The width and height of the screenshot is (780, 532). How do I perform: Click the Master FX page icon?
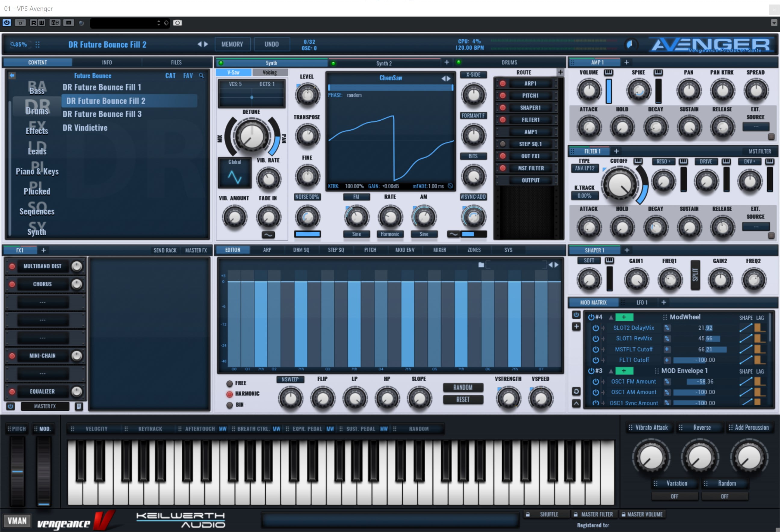pos(79,407)
